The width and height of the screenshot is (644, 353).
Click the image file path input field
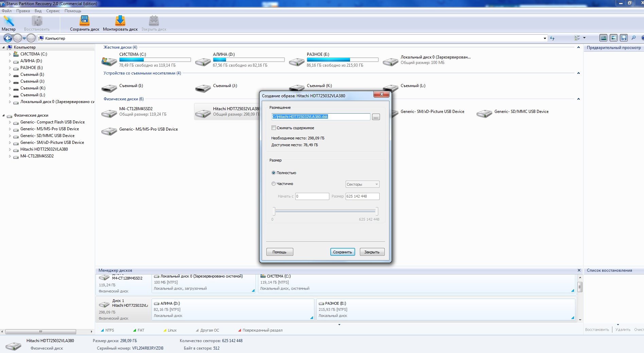click(x=320, y=117)
